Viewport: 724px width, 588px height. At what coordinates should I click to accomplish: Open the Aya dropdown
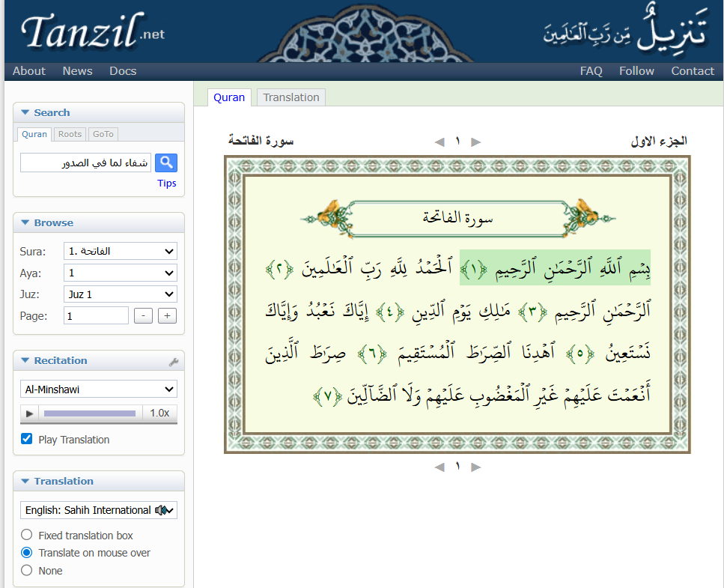tap(121, 273)
